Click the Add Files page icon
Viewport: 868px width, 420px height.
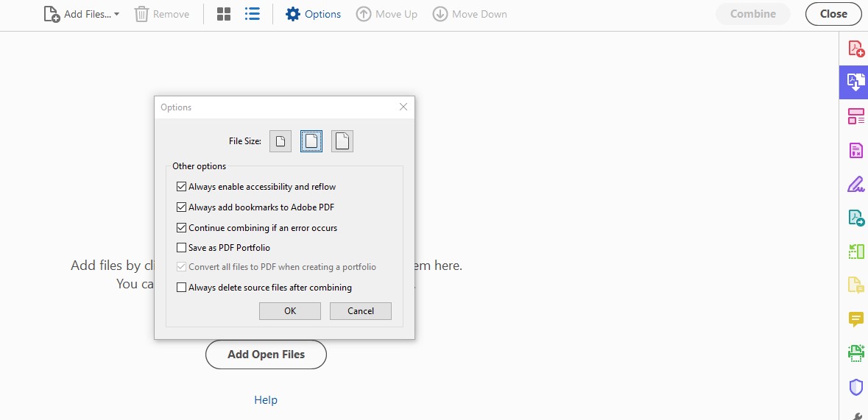[x=52, y=15]
